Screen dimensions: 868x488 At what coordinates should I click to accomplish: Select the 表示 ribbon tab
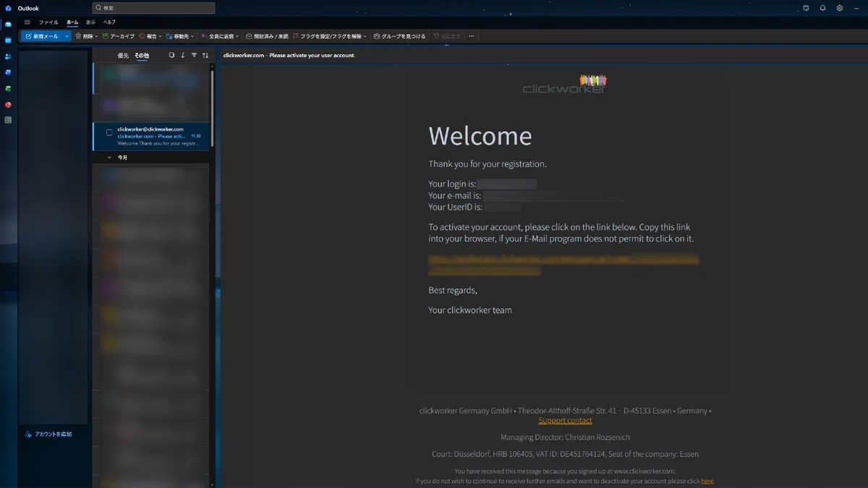(x=90, y=22)
